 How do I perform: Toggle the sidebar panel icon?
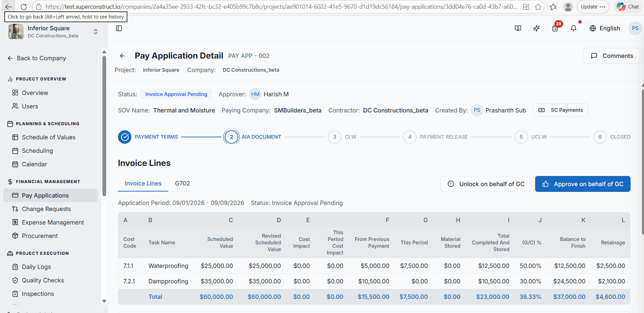pyautogui.click(x=119, y=28)
